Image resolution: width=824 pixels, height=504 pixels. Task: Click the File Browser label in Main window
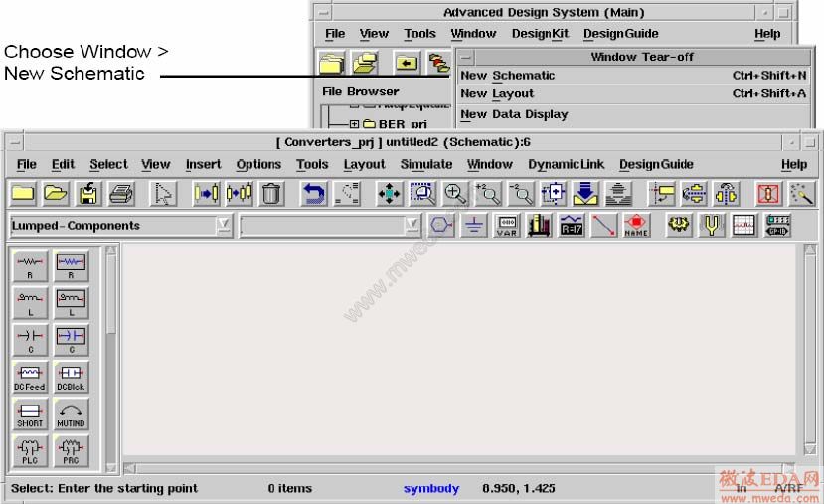(361, 92)
